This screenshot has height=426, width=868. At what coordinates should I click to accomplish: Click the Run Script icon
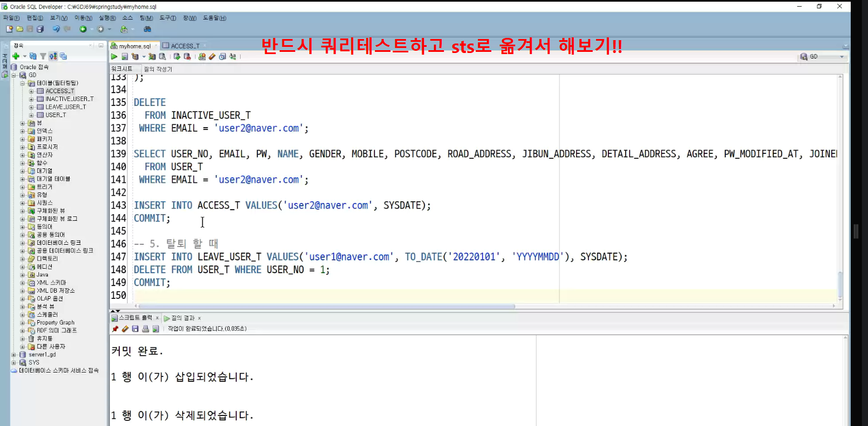(x=125, y=56)
